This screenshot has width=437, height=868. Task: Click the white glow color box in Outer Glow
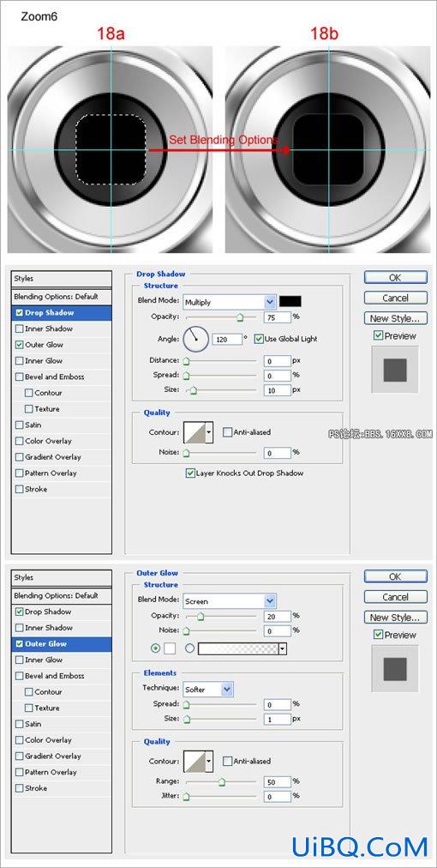[x=170, y=648]
